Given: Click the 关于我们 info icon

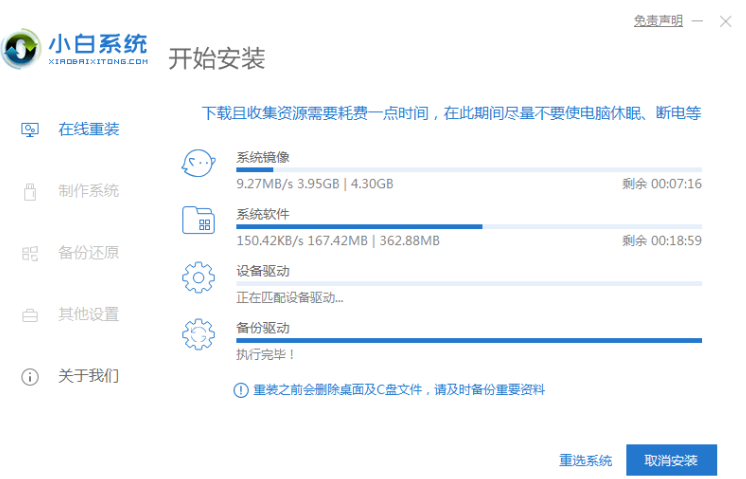Looking at the screenshot, I should click(x=30, y=377).
